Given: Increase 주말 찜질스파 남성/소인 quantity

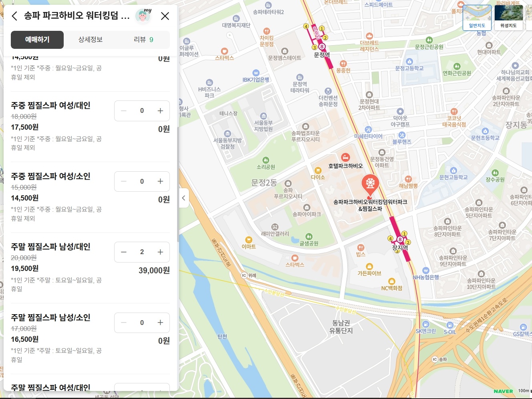Looking at the screenshot, I should point(160,323).
